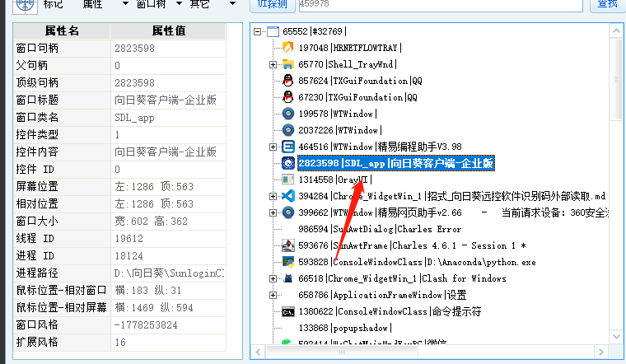
Task: Select tree row 1380622 ConsoleWindowClass 命令提示符
Action: [x=390, y=311]
